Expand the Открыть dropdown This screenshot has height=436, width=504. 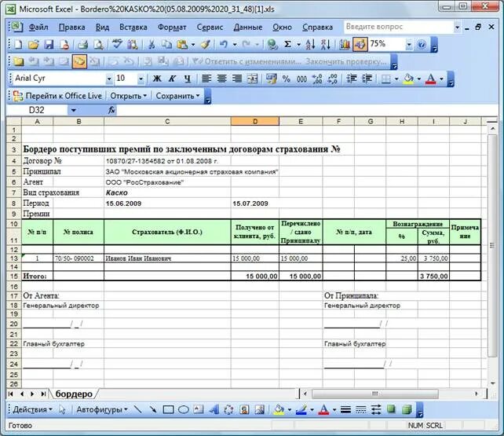(128, 96)
